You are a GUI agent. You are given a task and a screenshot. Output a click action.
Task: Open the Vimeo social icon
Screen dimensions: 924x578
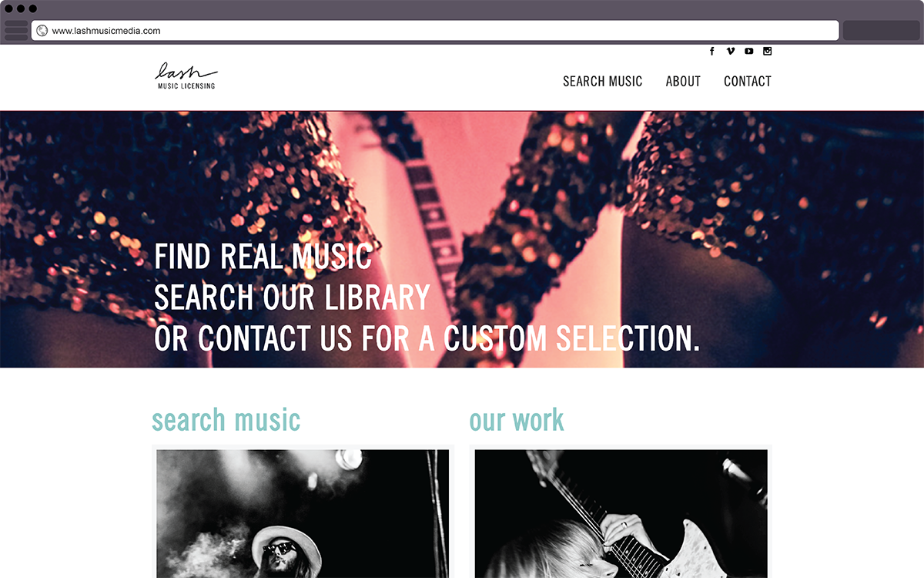(731, 52)
